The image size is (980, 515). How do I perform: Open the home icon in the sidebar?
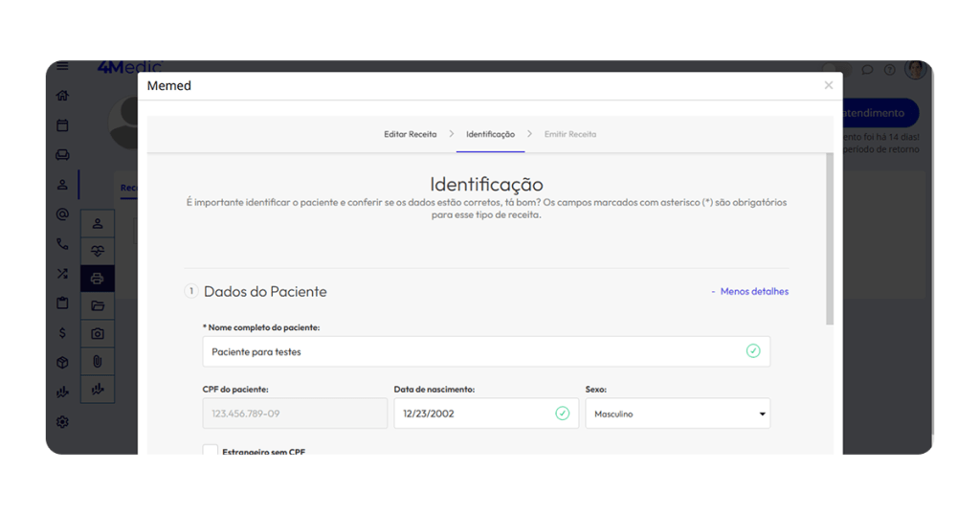coord(62,96)
